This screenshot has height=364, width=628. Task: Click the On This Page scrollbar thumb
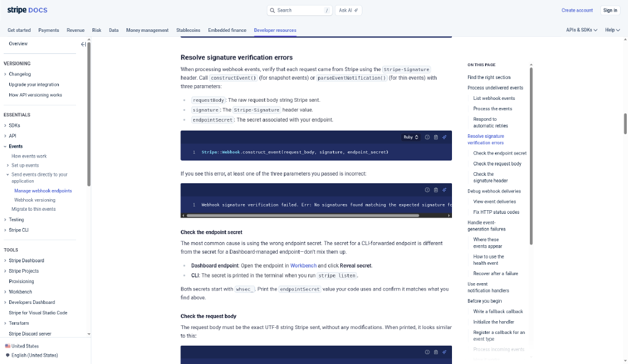(x=531, y=156)
